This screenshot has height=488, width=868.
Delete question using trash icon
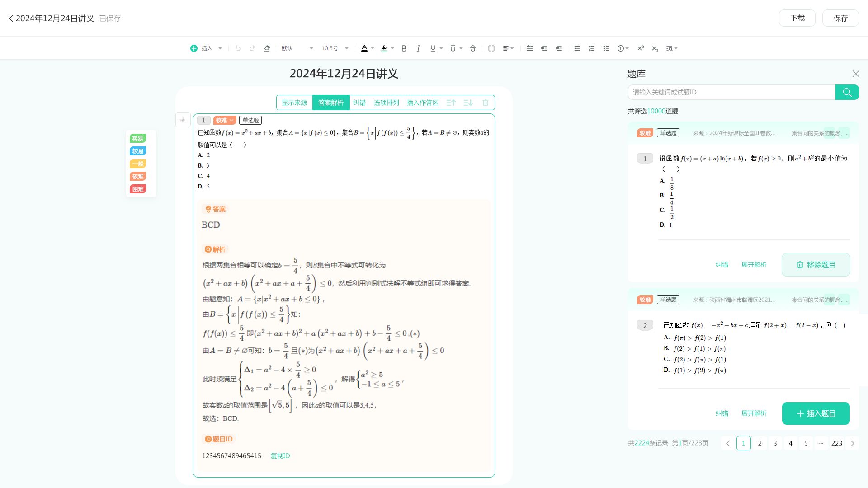tap(486, 103)
